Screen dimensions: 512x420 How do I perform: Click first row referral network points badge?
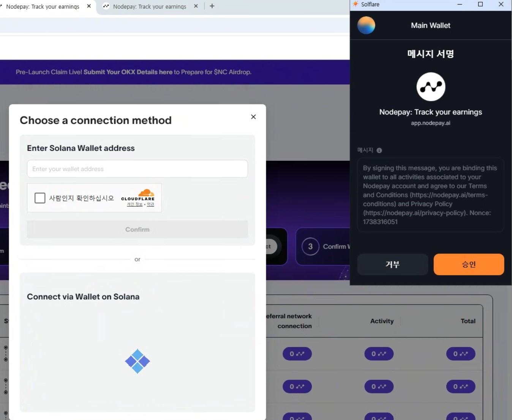(297, 354)
